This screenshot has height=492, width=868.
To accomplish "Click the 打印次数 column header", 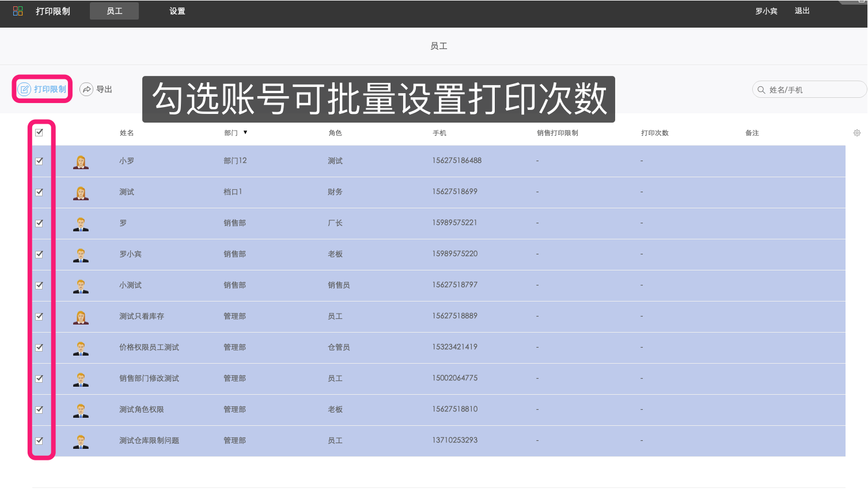I will point(655,133).
